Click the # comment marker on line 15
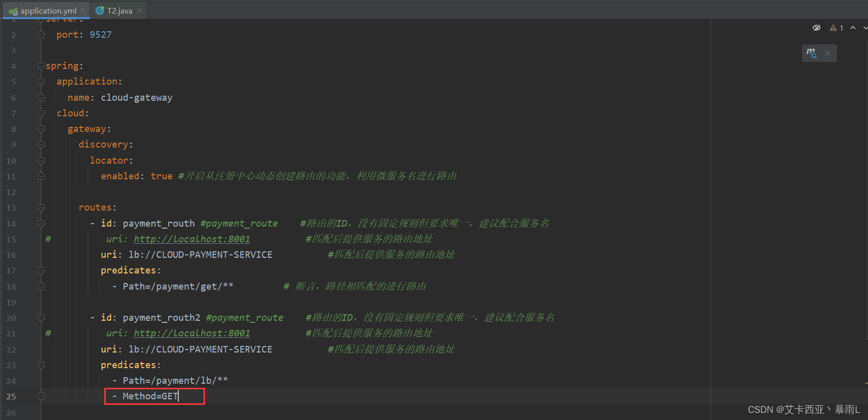The width and height of the screenshot is (868, 420). [x=48, y=239]
